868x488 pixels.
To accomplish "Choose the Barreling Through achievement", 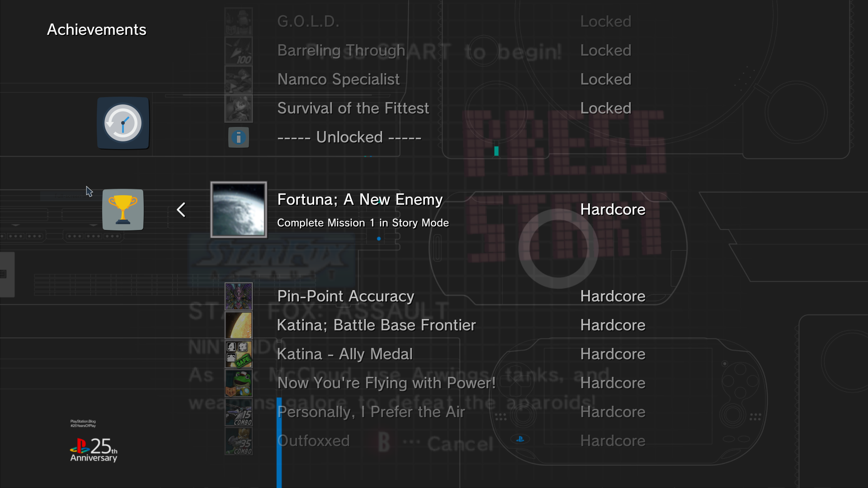I will [x=341, y=51].
